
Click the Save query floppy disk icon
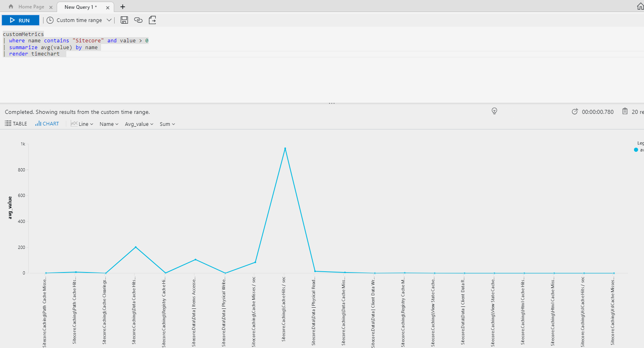click(x=124, y=20)
